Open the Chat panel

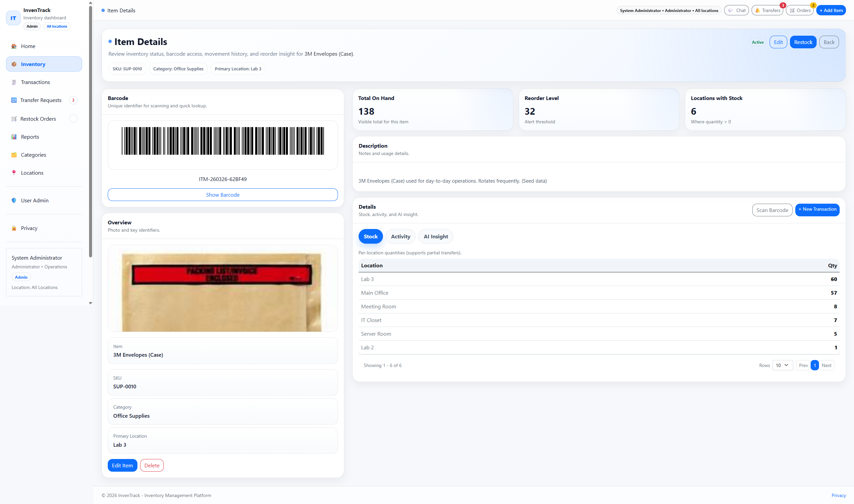click(737, 10)
